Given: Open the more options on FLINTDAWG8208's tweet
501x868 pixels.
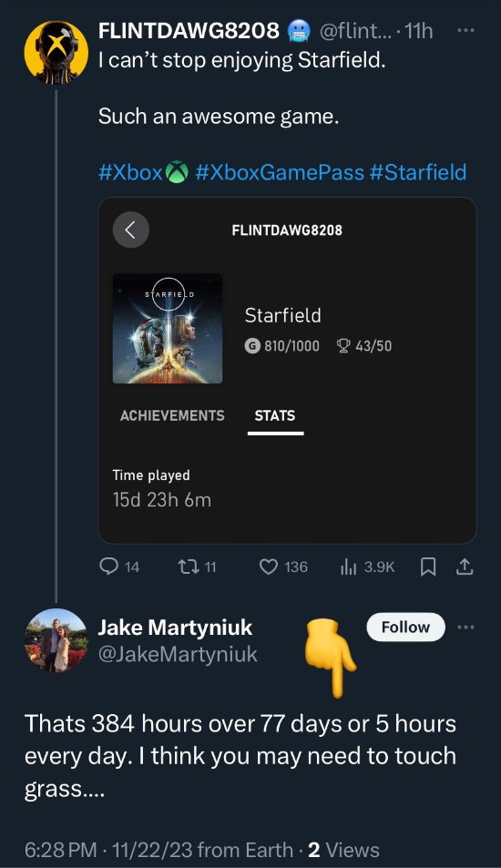Looking at the screenshot, I should (465, 31).
